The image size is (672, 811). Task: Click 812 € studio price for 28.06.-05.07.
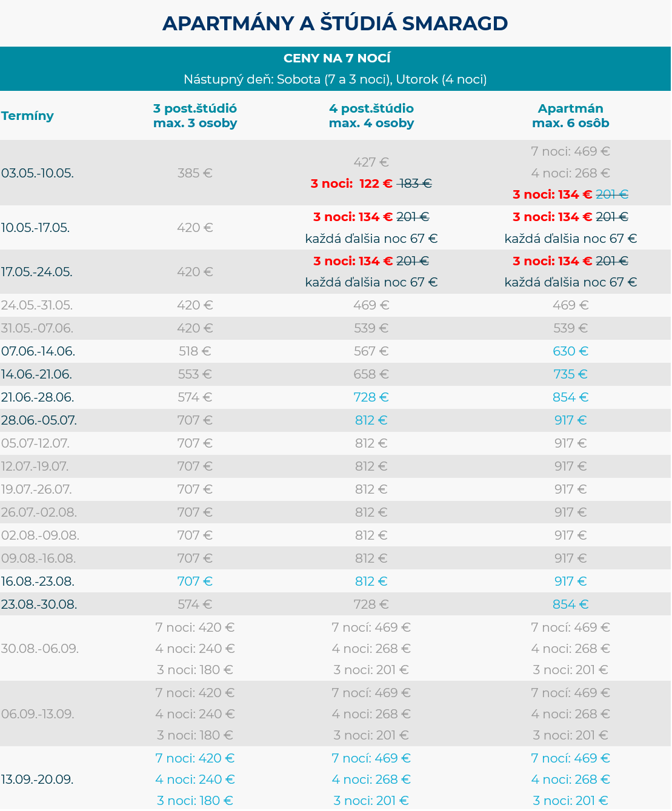(x=371, y=420)
